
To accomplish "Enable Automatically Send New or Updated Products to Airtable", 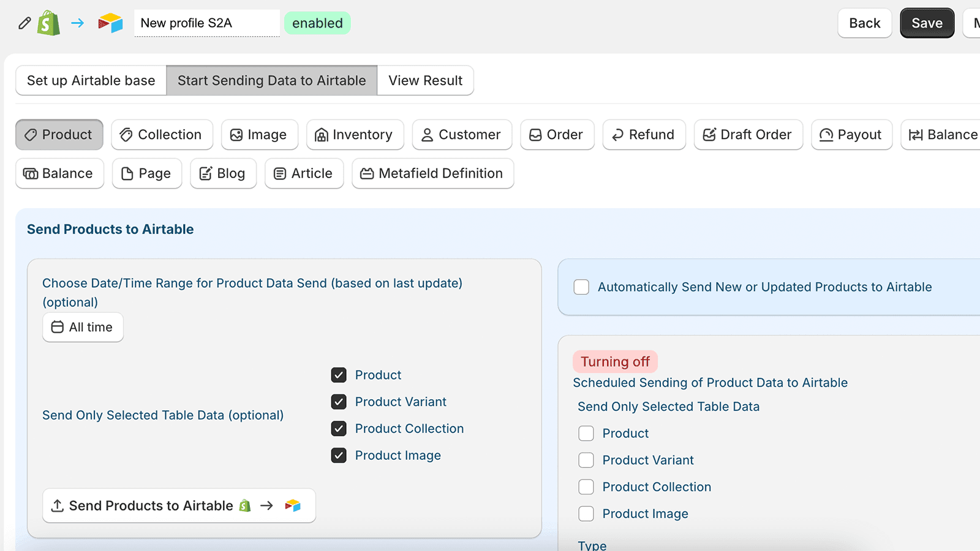I will (x=581, y=287).
